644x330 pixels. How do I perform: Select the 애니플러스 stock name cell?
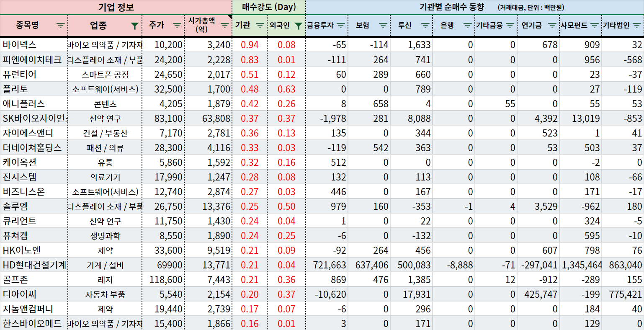pyautogui.click(x=33, y=103)
